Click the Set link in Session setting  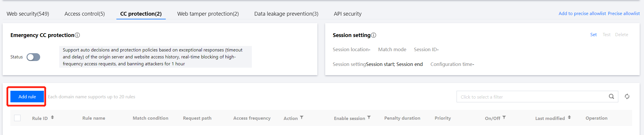(593, 35)
